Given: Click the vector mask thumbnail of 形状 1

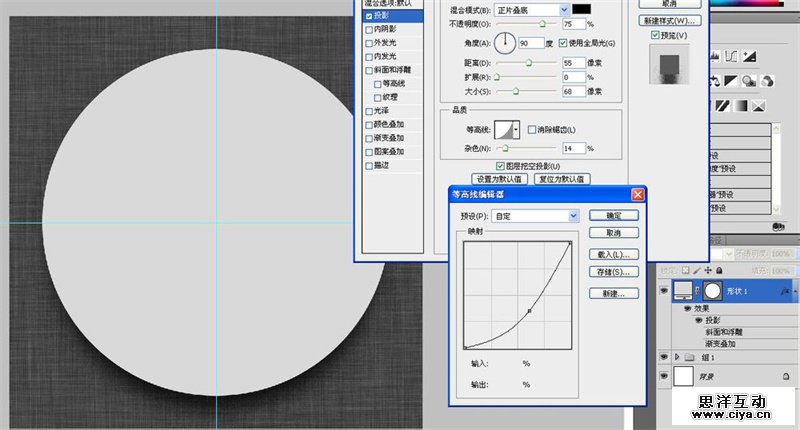Looking at the screenshot, I should [713, 290].
